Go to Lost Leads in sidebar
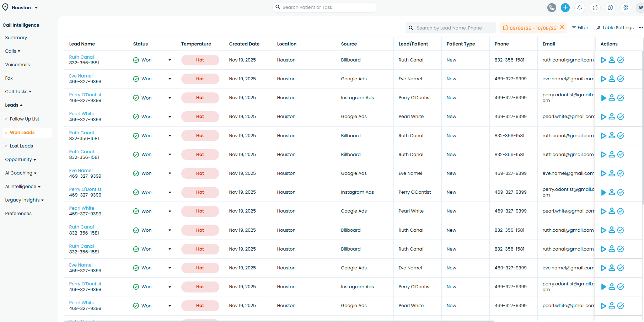644x322 pixels. pyautogui.click(x=21, y=146)
